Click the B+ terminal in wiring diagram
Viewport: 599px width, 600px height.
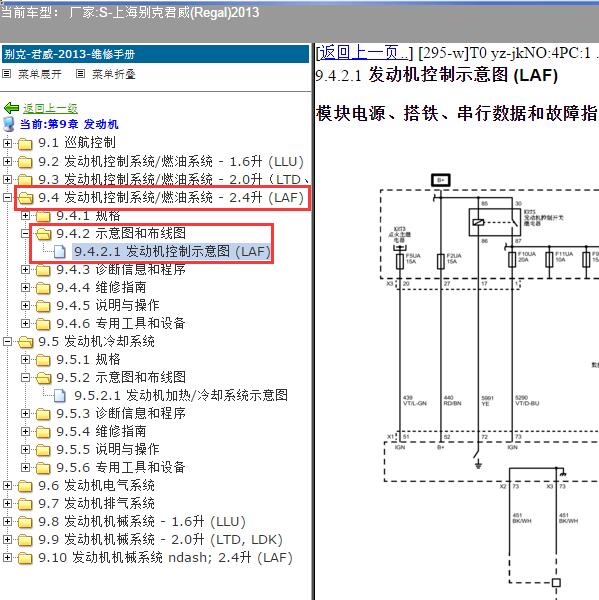441,180
